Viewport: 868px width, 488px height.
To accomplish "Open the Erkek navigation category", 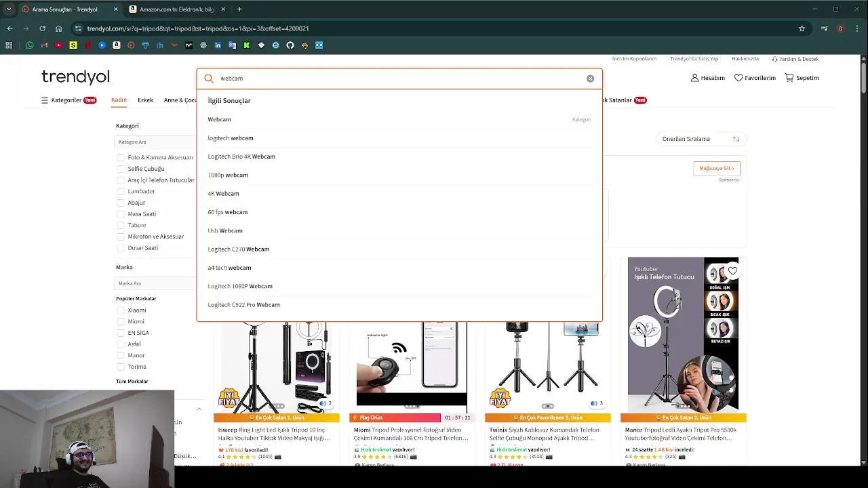I will 145,100.
